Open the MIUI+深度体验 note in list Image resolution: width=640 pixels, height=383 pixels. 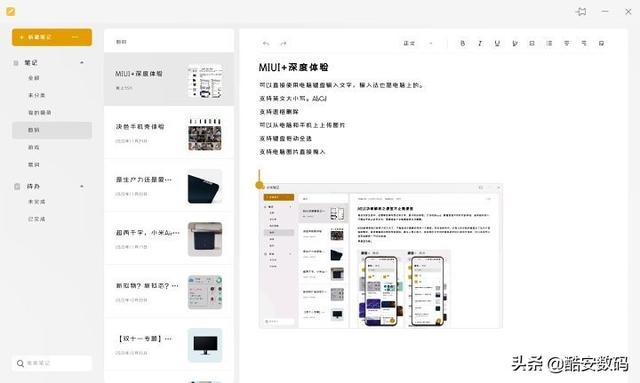(x=169, y=79)
